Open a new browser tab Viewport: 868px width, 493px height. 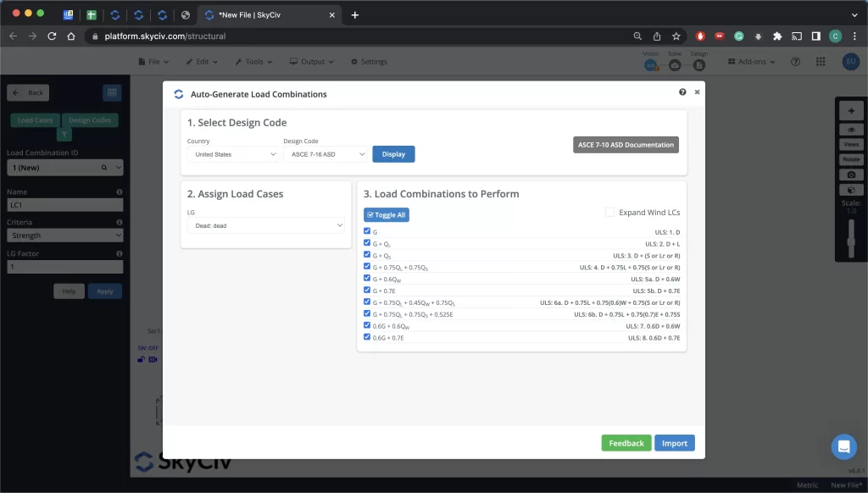coord(355,15)
